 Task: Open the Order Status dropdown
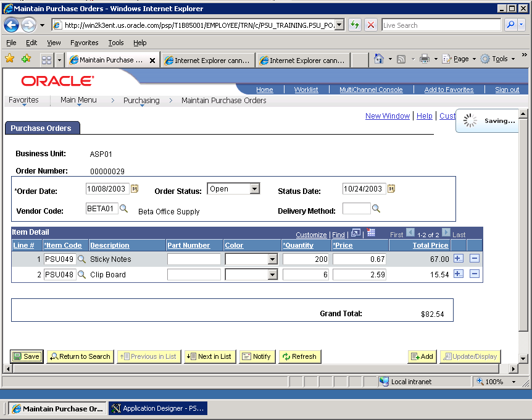pyautogui.click(x=254, y=189)
